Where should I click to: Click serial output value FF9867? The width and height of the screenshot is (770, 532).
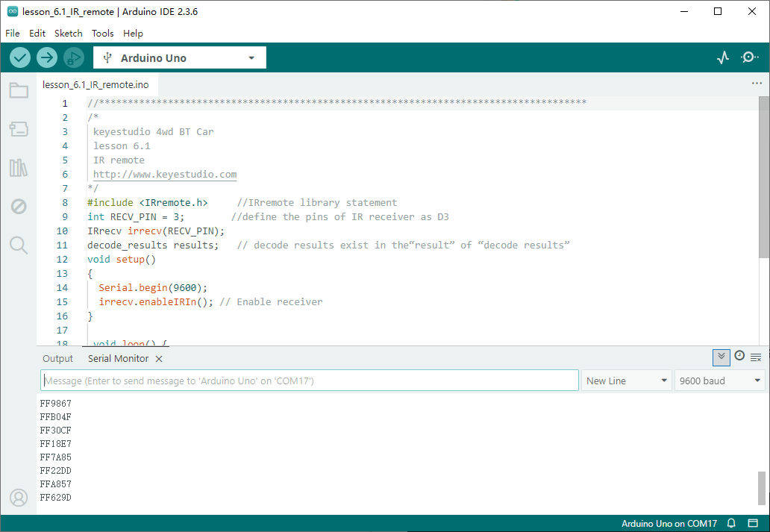tap(55, 404)
